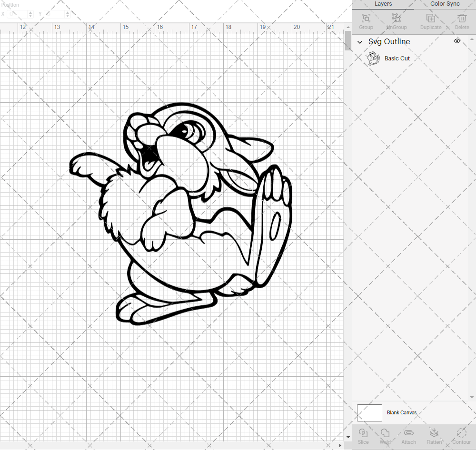Collapse the Svg Outline layer group
Screen dimensions: 476x450
(x=360, y=42)
